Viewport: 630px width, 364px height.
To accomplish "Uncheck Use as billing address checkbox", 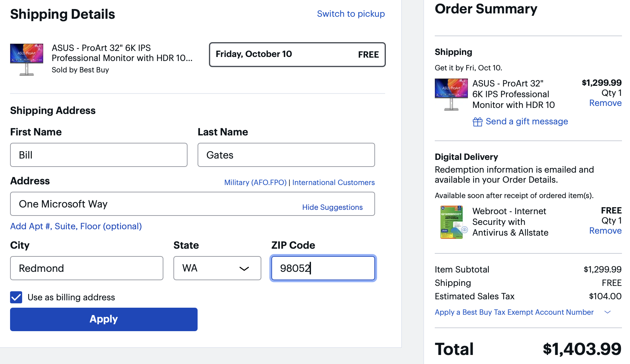I will click(x=16, y=297).
